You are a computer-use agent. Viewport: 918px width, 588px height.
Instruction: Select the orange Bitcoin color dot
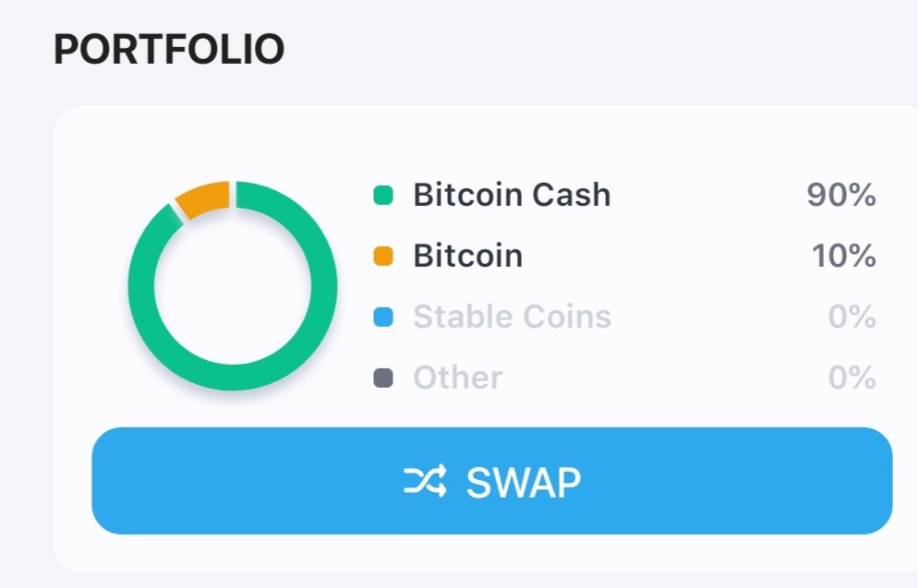(x=383, y=256)
